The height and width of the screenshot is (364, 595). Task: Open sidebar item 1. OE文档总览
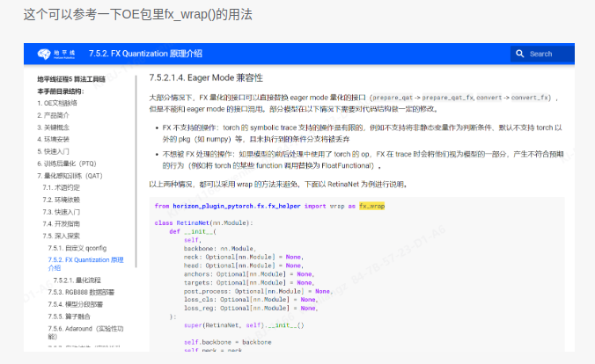coord(58,103)
